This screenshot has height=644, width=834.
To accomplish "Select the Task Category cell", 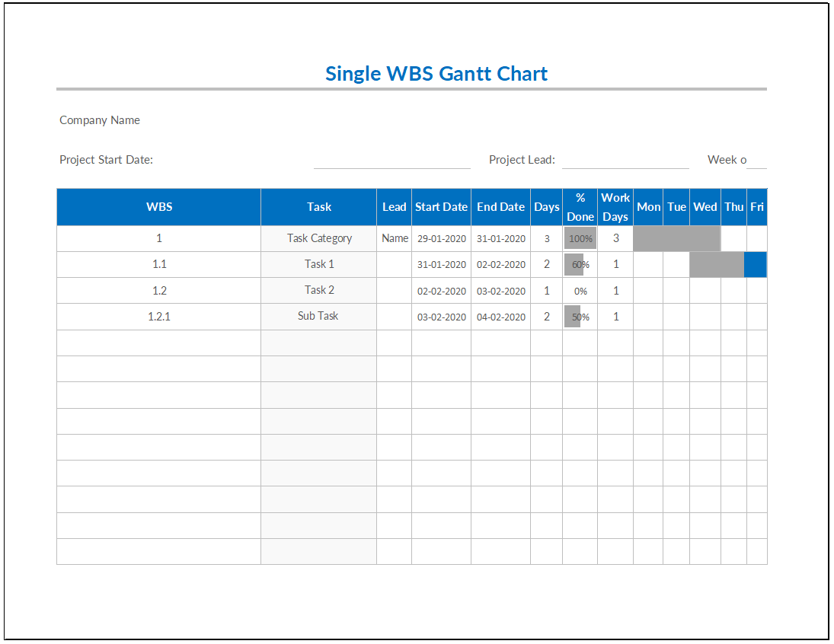I will click(319, 238).
